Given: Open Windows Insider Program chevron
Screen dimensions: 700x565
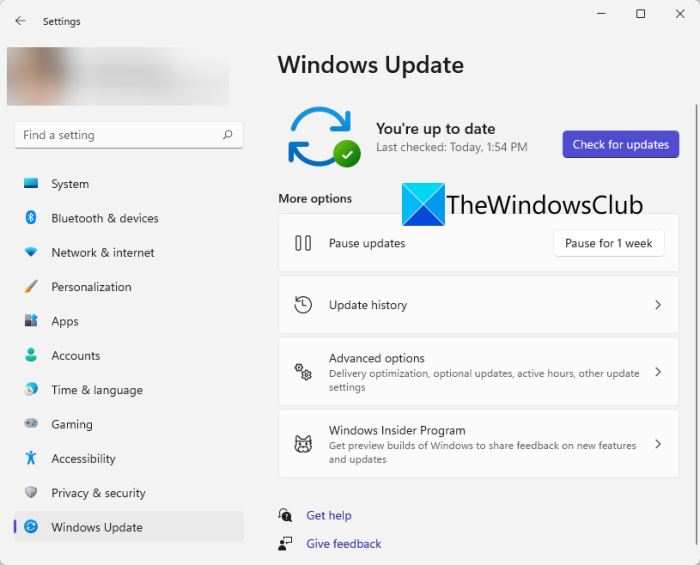Looking at the screenshot, I should point(658,444).
